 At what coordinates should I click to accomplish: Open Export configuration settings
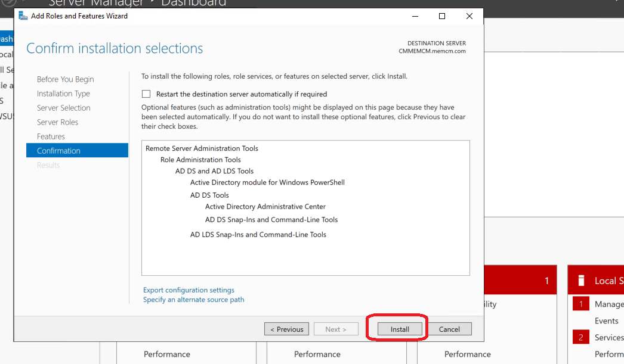(x=189, y=290)
